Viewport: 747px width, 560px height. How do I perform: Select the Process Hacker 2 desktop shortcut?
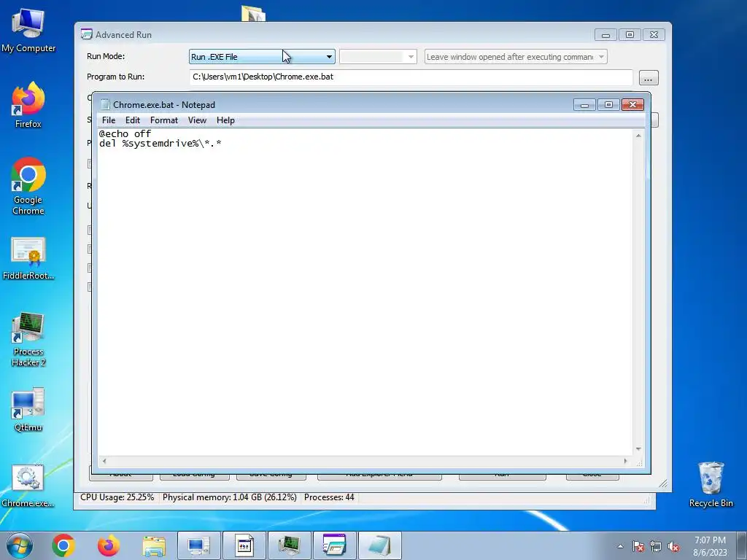coord(28,340)
